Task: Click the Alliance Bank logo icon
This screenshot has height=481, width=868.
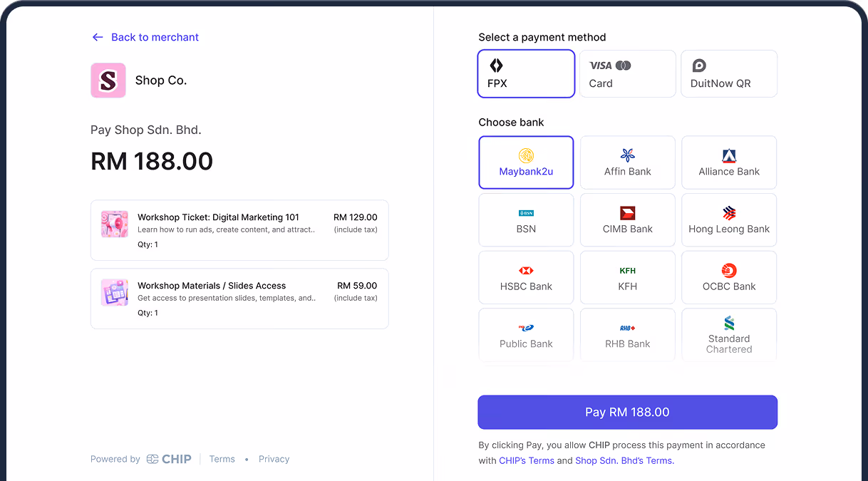Action: point(729,156)
